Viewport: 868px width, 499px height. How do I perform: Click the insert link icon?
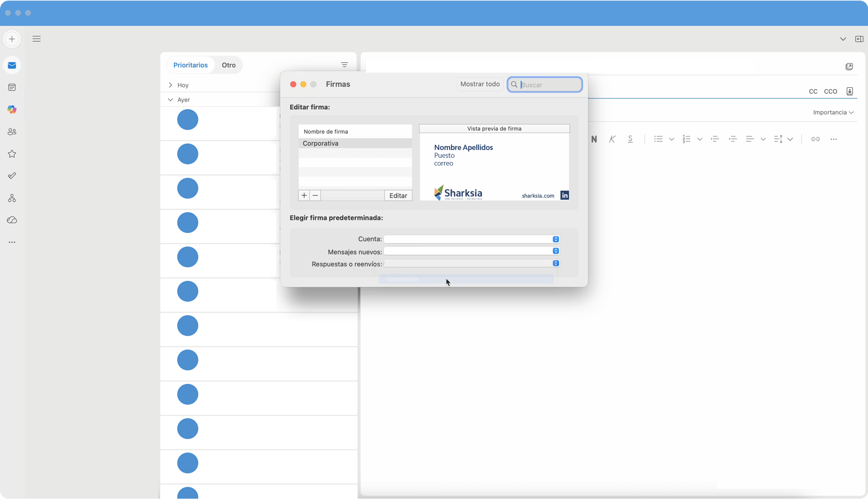(815, 139)
